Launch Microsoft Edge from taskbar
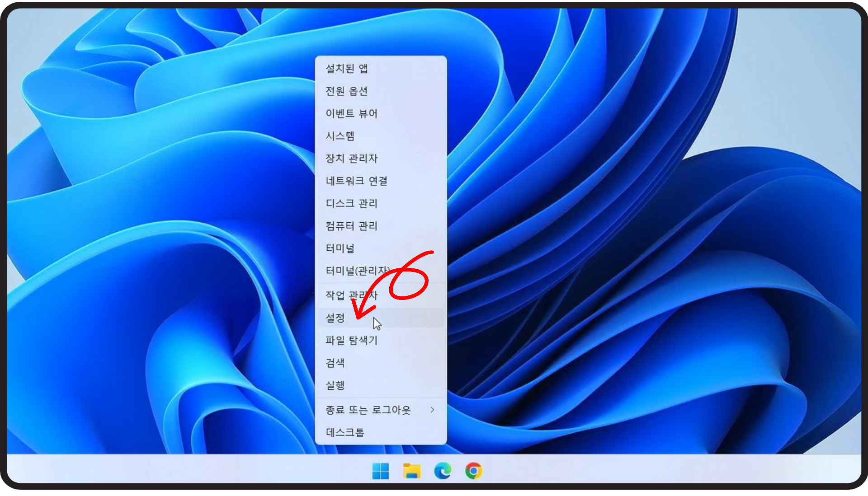This screenshot has width=868, height=496. click(x=443, y=471)
